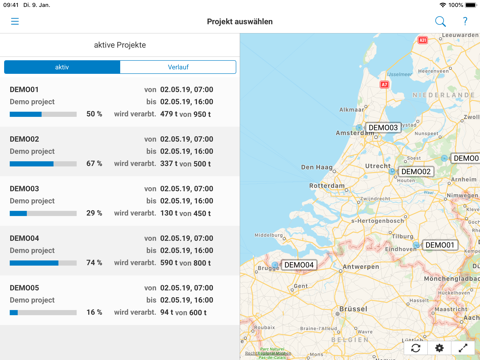Image resolution: width=480 pixels, height=360 pixels.
Task: Open the search magnifier
Action: coord(440,22)
